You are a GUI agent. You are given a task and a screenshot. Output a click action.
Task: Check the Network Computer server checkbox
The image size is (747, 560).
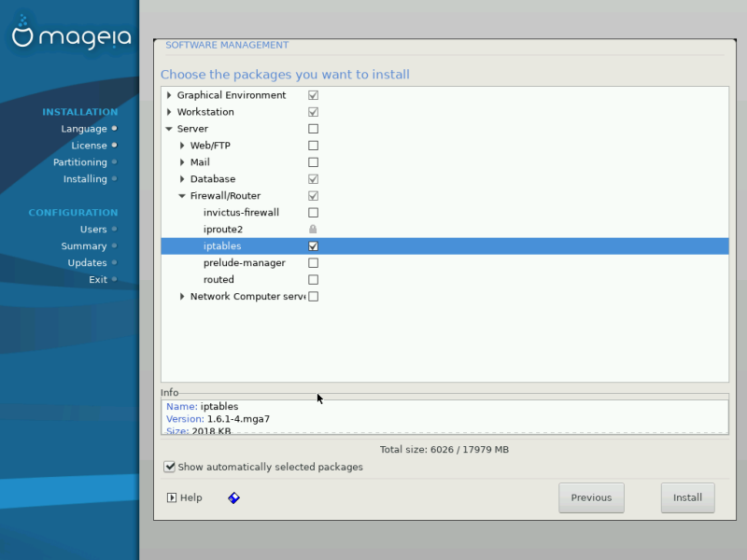tap(313, 296)
